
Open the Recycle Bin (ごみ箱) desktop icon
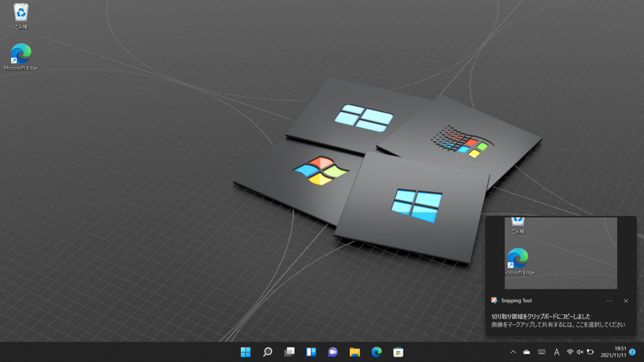[21, 16]
